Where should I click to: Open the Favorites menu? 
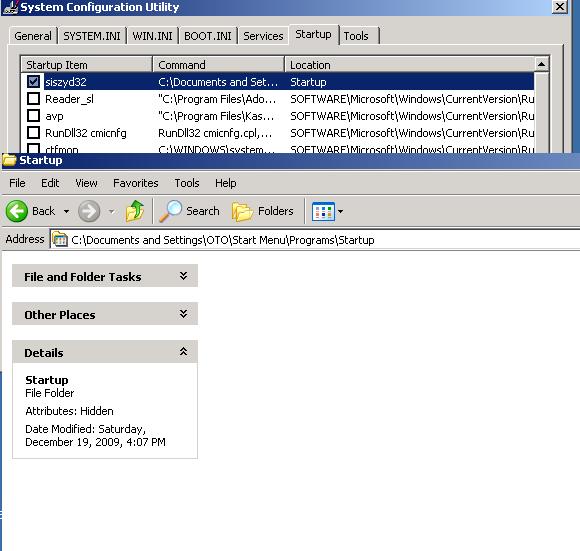click(x=135, y=183)
